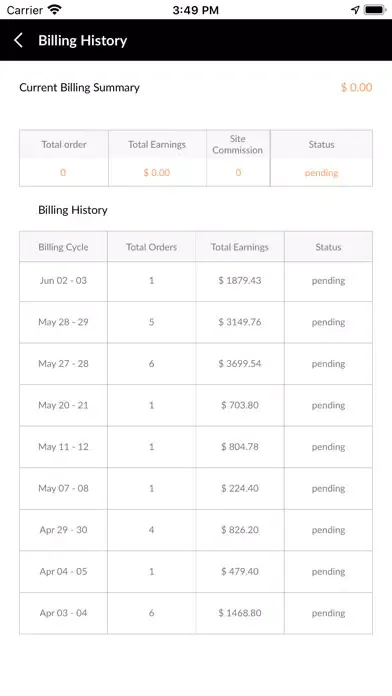Image resolution: width=392 pixels, height=696 pixels.
Task: Open the May 11 - 12 billing entry
Action: click(x=196, y=447)
